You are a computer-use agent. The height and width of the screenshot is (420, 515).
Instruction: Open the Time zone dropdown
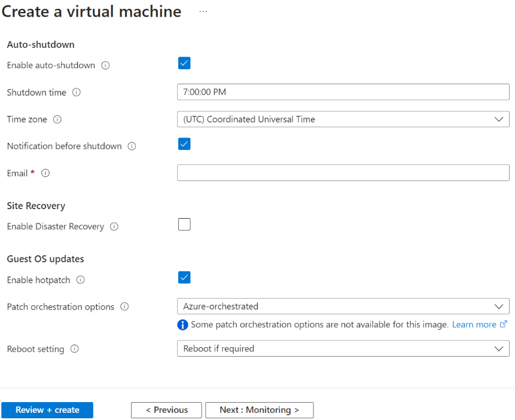click(499, 119)
